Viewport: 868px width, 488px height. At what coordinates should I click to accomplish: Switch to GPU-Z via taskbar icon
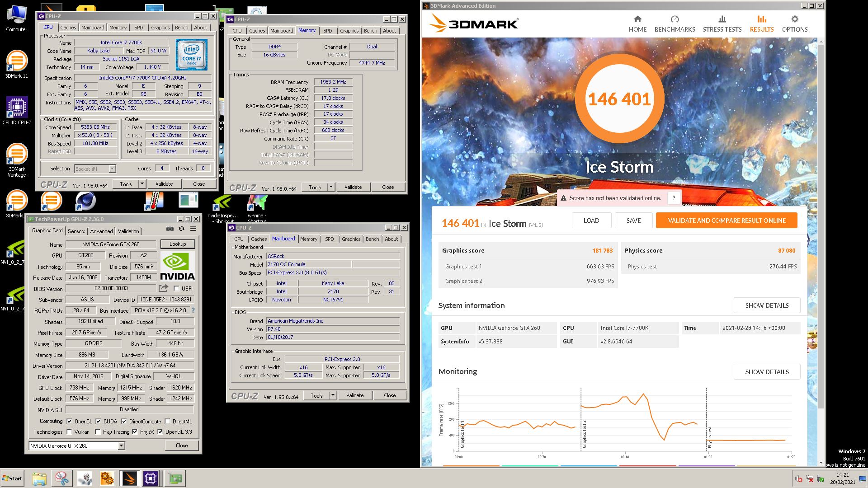pyautogui.click(x=175, y=479)
